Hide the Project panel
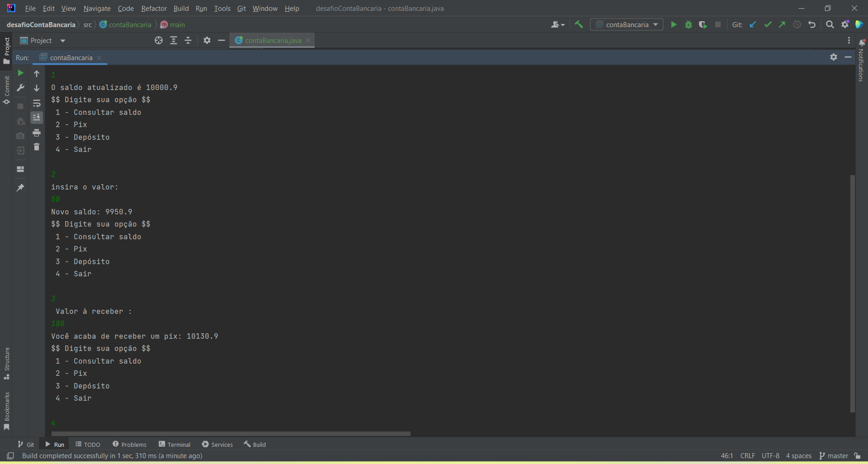Screen dimensions: 868x464 (222, 41)
